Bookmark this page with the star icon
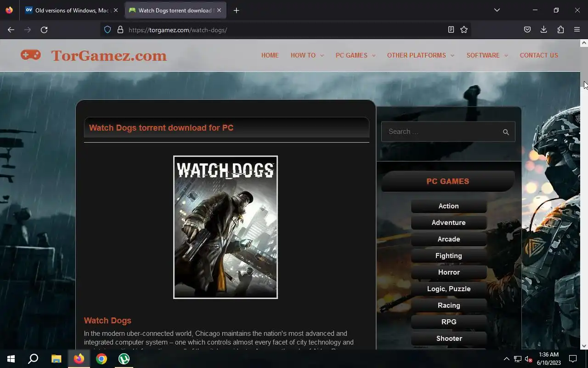 pos(464,30)
